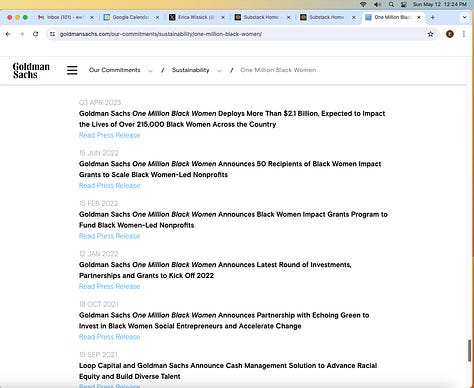The height and width of the screenshot is (388, 474).
Task: Click the browser forward arrow
Action: (x=22, y=34)
